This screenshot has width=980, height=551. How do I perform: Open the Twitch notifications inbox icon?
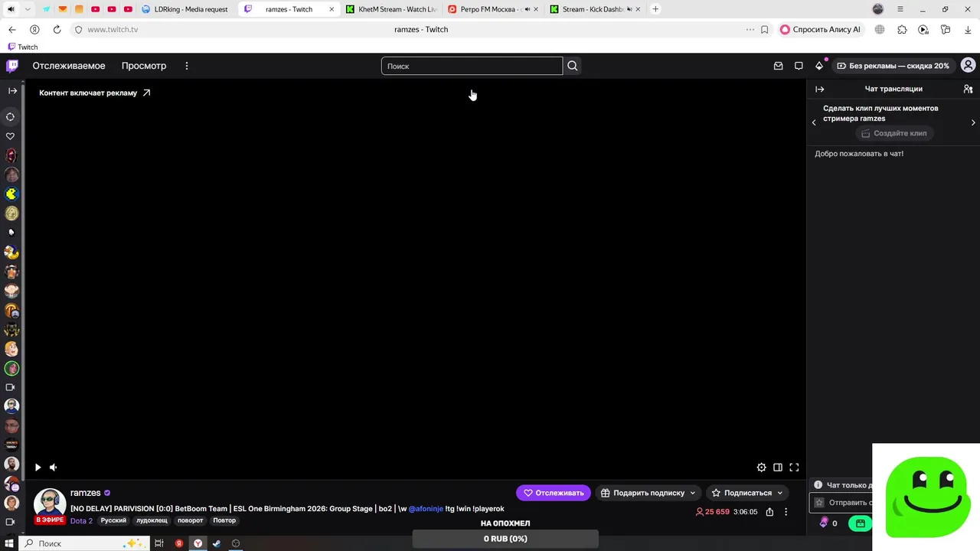(x=779, y=66)
